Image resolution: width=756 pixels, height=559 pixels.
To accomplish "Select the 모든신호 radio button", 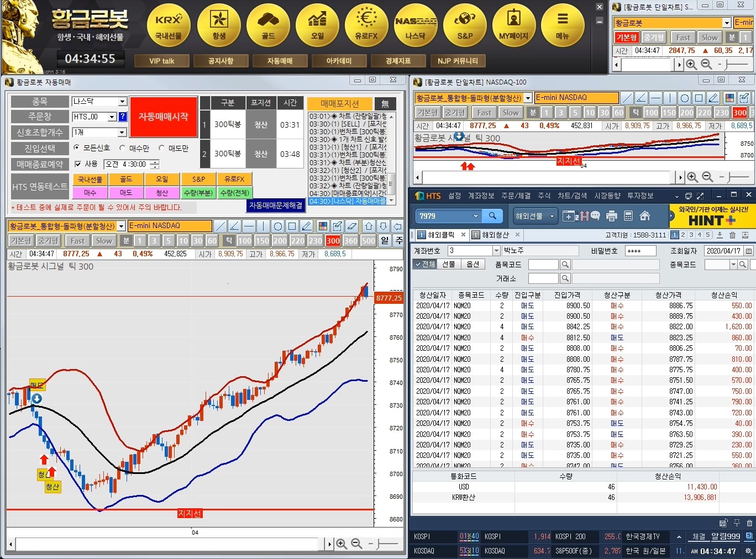I will coord(77,148).
